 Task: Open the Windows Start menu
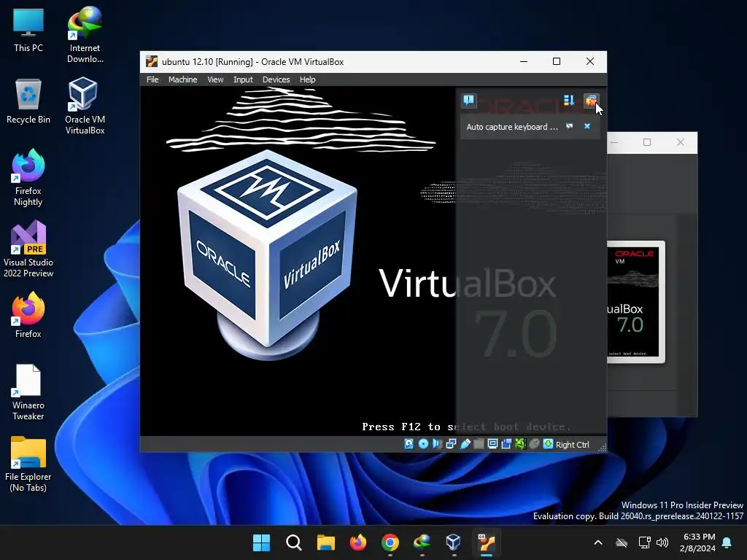point(261,542)
